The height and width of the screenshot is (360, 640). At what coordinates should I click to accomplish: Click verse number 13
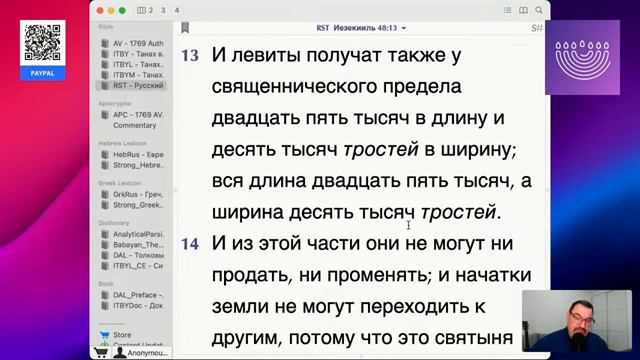(190, 56)
